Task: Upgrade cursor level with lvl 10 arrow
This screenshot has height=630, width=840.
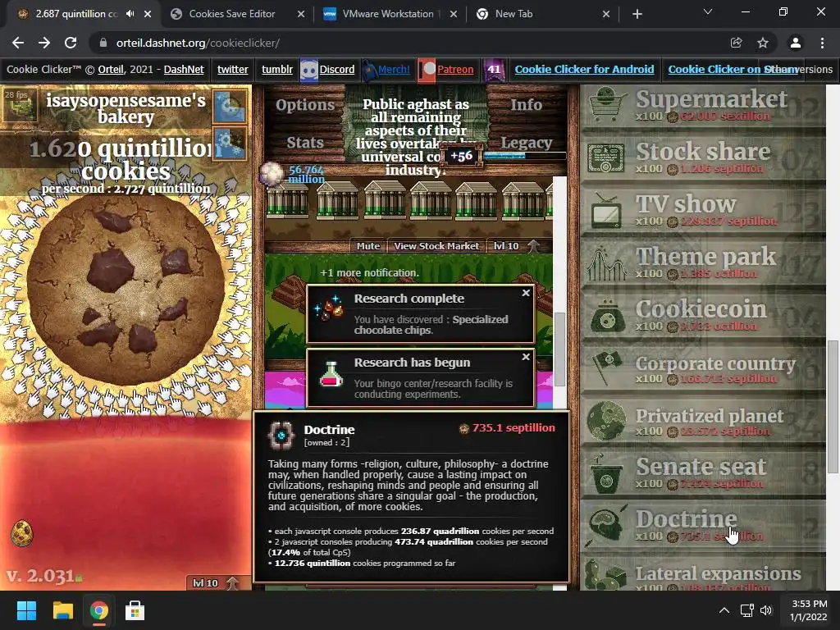Action: (x=215, y=583)
